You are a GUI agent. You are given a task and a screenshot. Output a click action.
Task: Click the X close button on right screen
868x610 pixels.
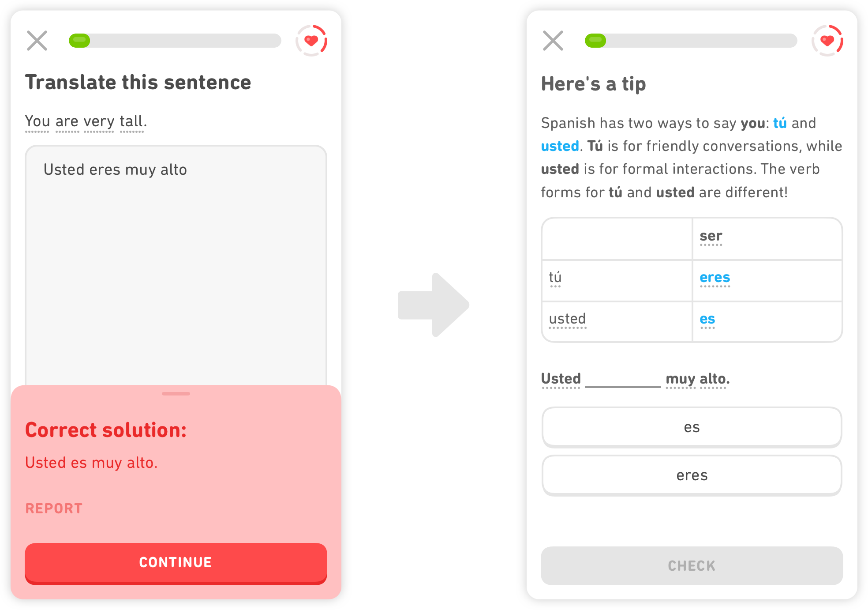click(553, 40)
